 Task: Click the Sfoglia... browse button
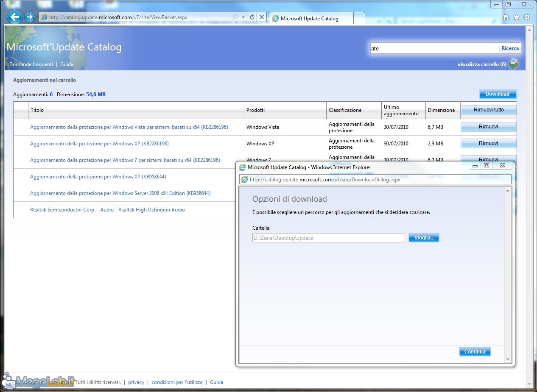point(424,238)
